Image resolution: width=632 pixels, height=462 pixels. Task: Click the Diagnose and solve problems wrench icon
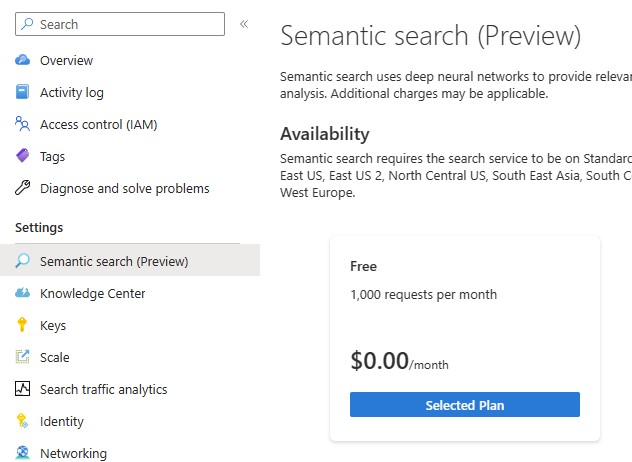[x=23, y=189]
